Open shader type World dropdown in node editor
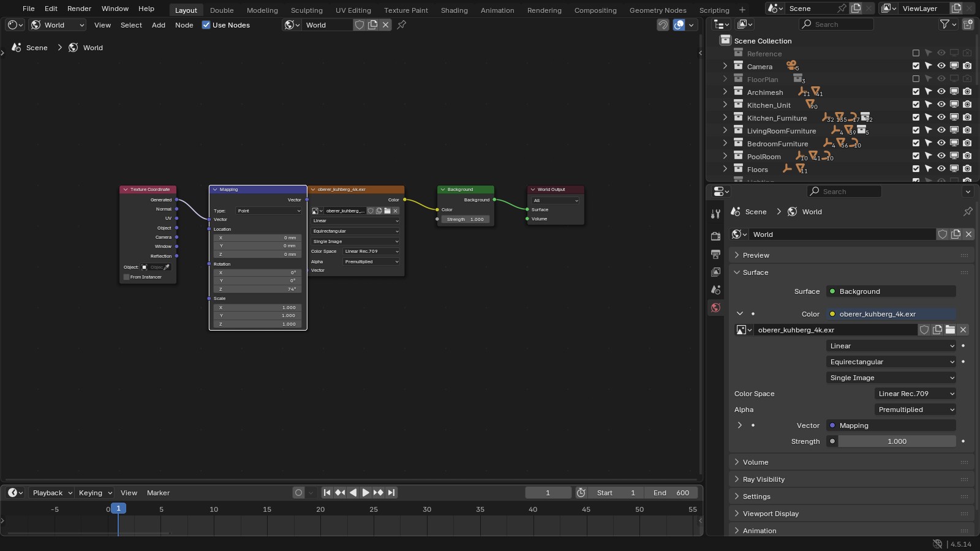 pos(58,25)
